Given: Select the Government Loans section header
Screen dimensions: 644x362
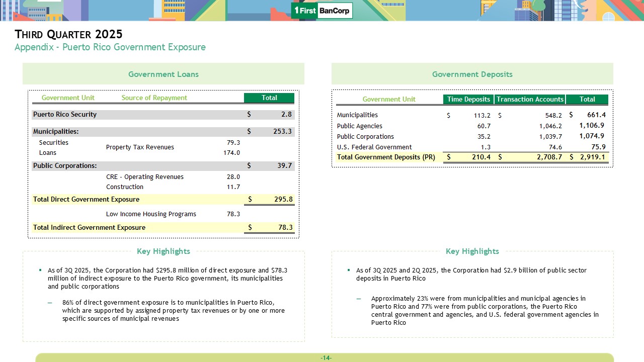Looking at the screenshot, I should tap(163, 74).
